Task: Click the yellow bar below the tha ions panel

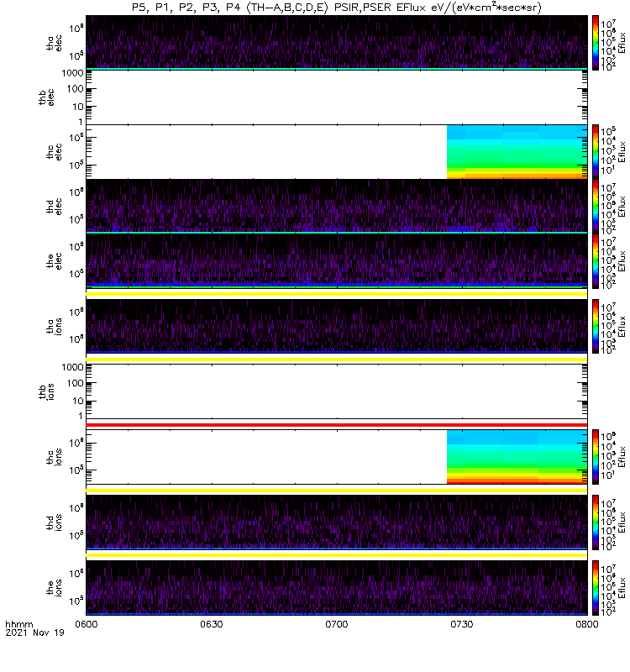Action: (x=337, y=360)
